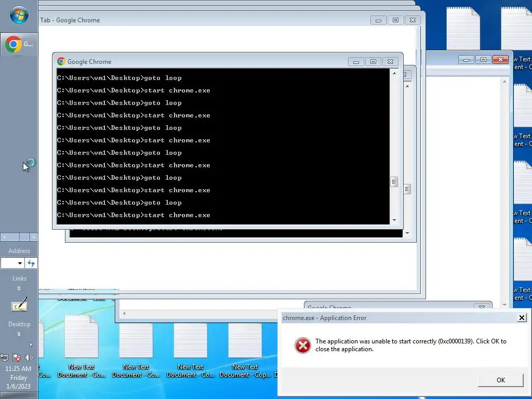532x399 pixels.
Task: Click down arrow of the rear console scrollbar
Action: 407,233
